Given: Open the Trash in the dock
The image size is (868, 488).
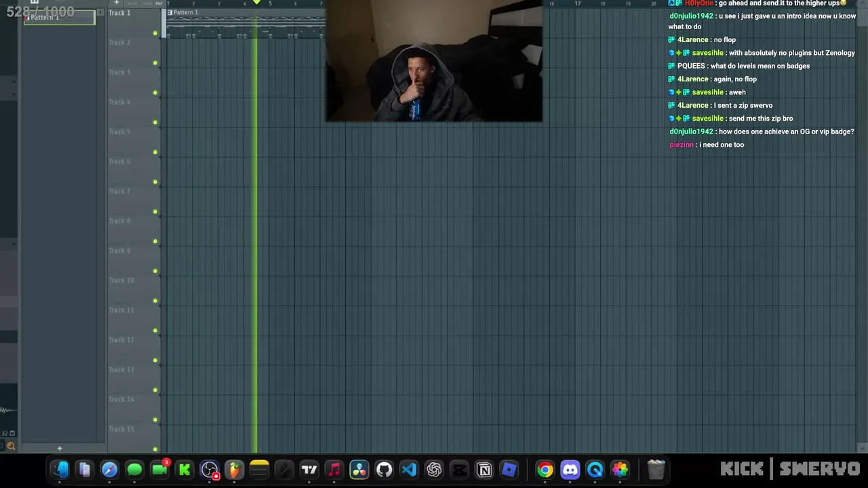Looking at the screenshot, I should (x=656, y=470).
